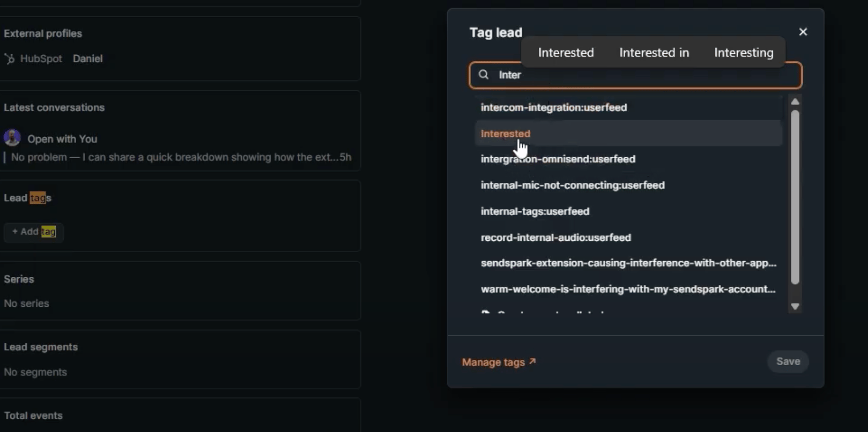Click the tag list scroll up arrow
Screen dimensions: 868x432
point(795,101)
